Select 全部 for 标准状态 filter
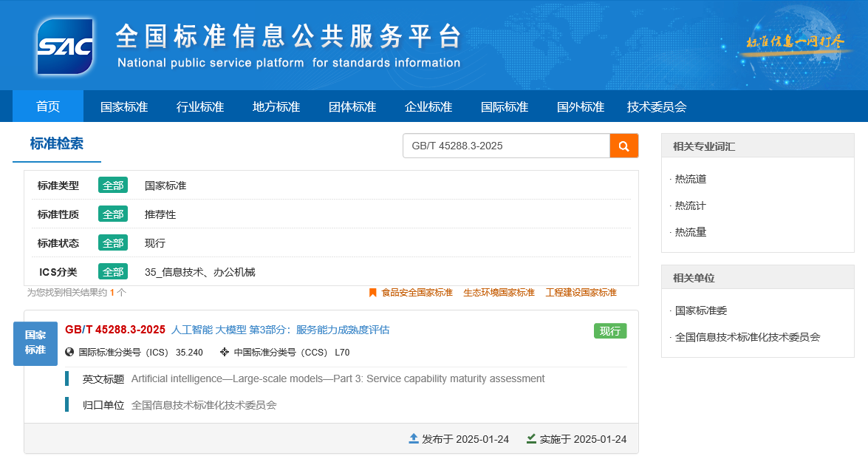 point(113,242)
